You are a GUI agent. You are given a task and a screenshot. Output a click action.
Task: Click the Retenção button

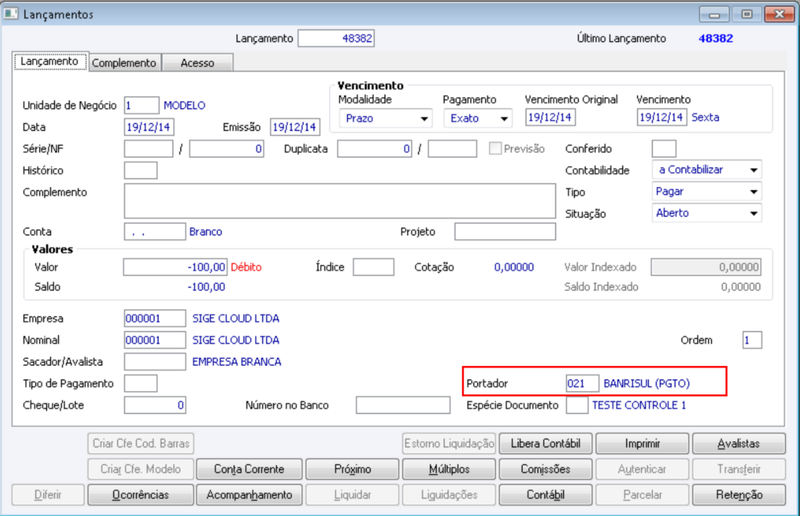coord(738,495)
